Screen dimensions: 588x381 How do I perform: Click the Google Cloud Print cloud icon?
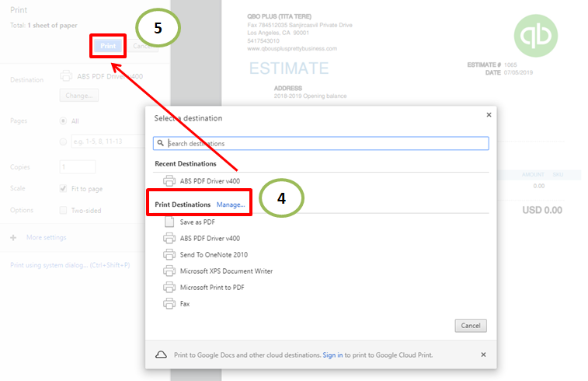point(162,355)
